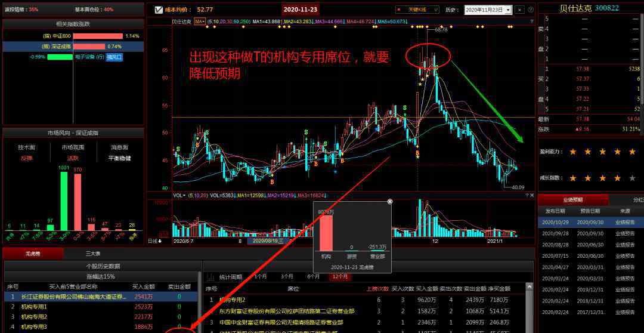Select the 长江证券 row in the history list
The height and width of the screenshot is (333, 644).
[101, 297]
